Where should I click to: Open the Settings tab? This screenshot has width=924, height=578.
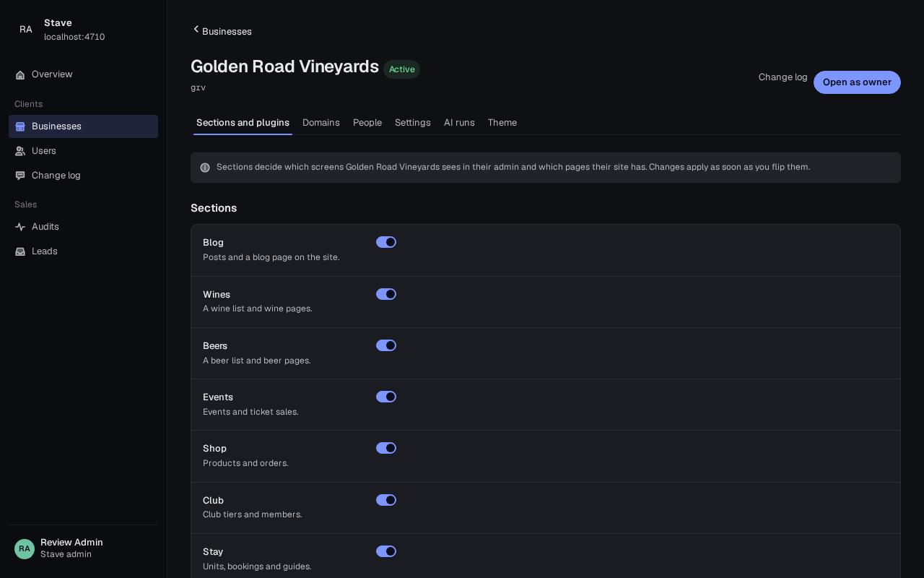point(413,123)
